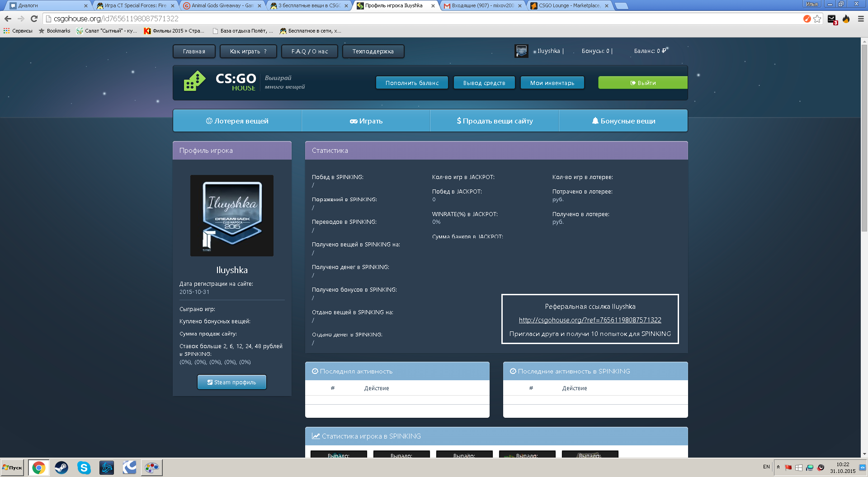Show hidden tray icons chevron
Screen dimensions: 868x477
[778, 467]
